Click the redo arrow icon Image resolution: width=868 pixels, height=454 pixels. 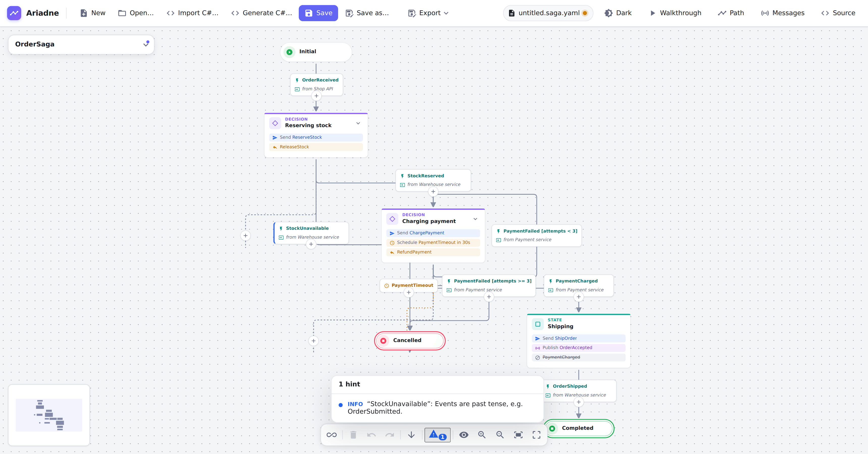(x=390, y=435)
